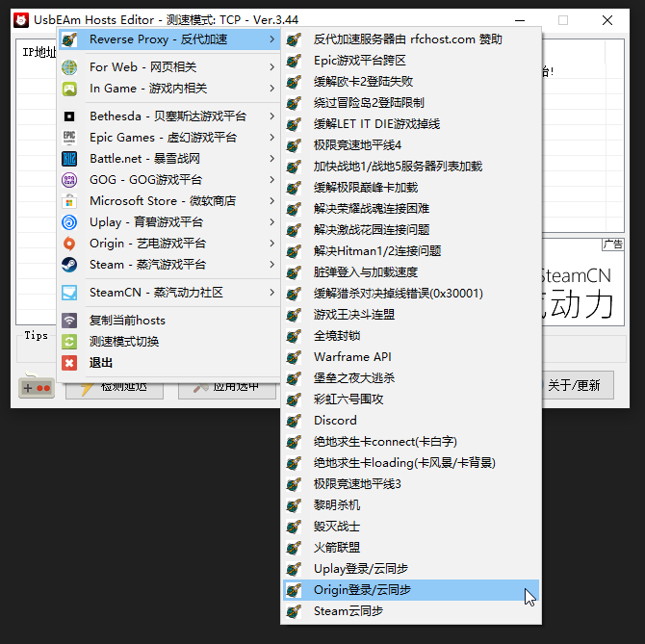Open the Reverse Proxy - 反代加速 menu
The image size is (645, 644).
pyautogui.click(x=169, y=39)
